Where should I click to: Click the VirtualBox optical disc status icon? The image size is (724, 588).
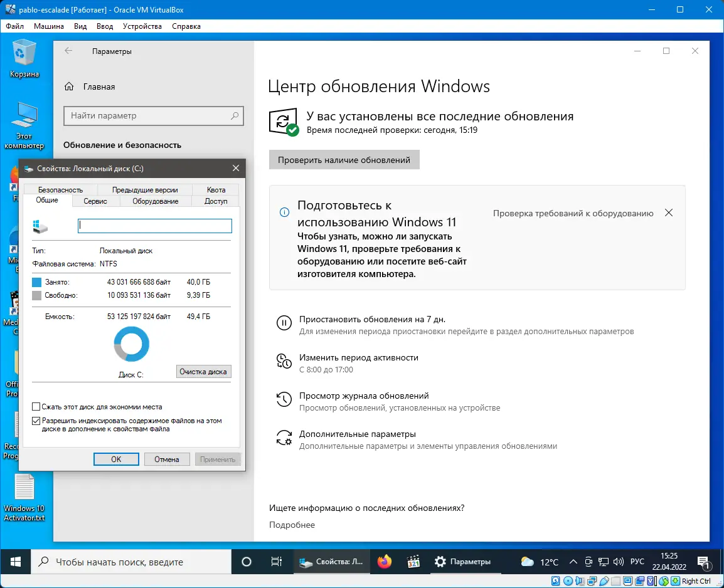[567, 580]
